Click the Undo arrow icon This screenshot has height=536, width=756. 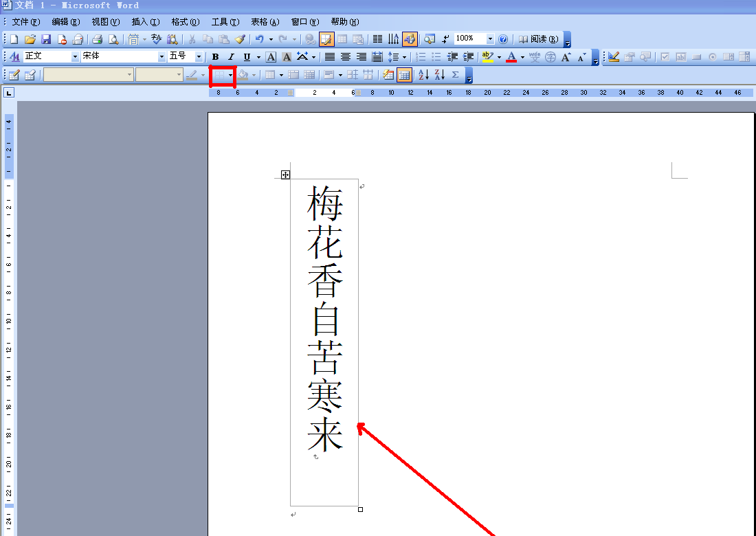pyautogui.click(x=259, y=39)
